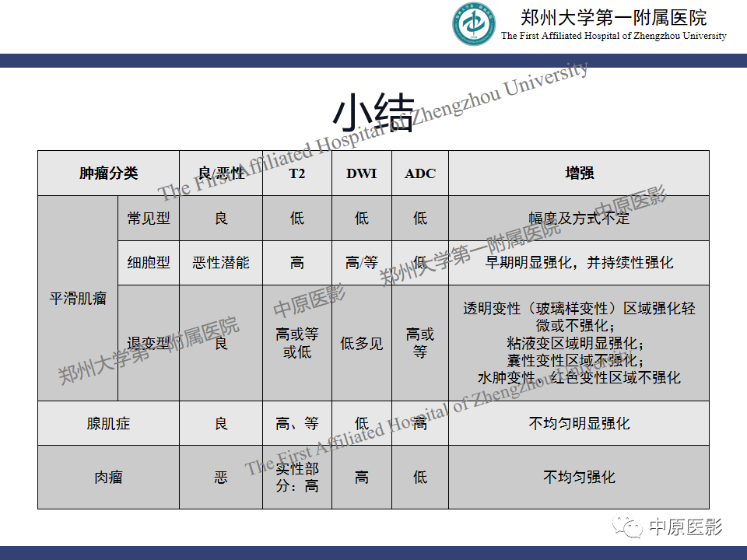Click the 高、等 T2 cell

tap(297, 423)
